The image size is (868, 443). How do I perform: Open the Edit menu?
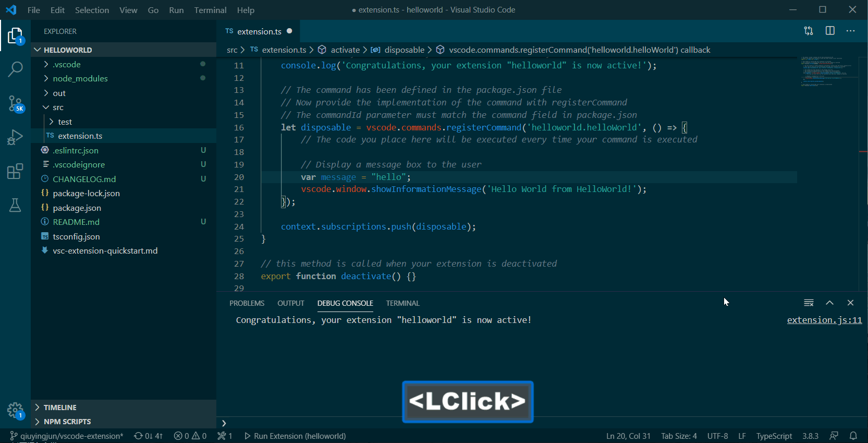click(x=57, y=10)
